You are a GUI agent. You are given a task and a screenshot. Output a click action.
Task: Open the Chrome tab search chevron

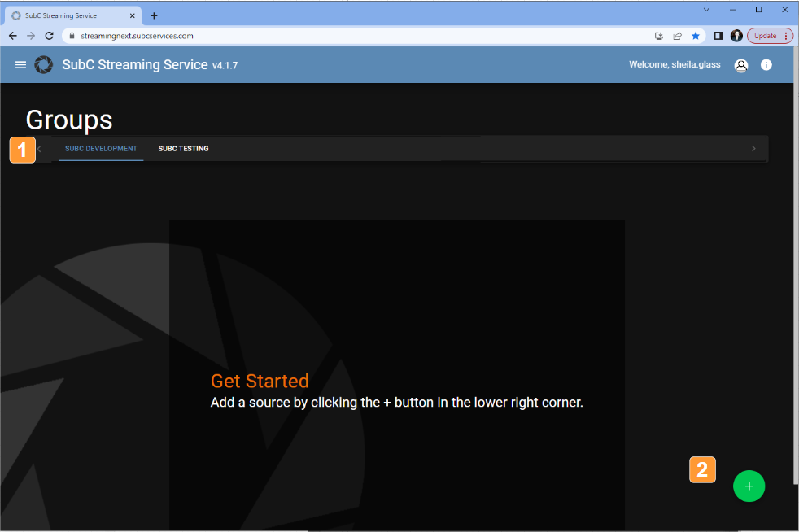tap(706, 9)
